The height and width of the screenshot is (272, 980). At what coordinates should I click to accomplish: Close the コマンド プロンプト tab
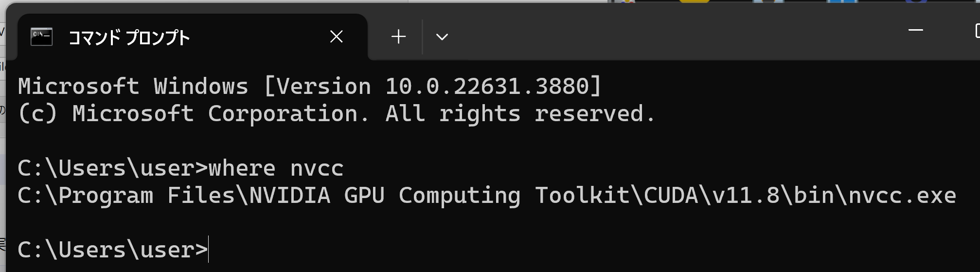(336, 36)
